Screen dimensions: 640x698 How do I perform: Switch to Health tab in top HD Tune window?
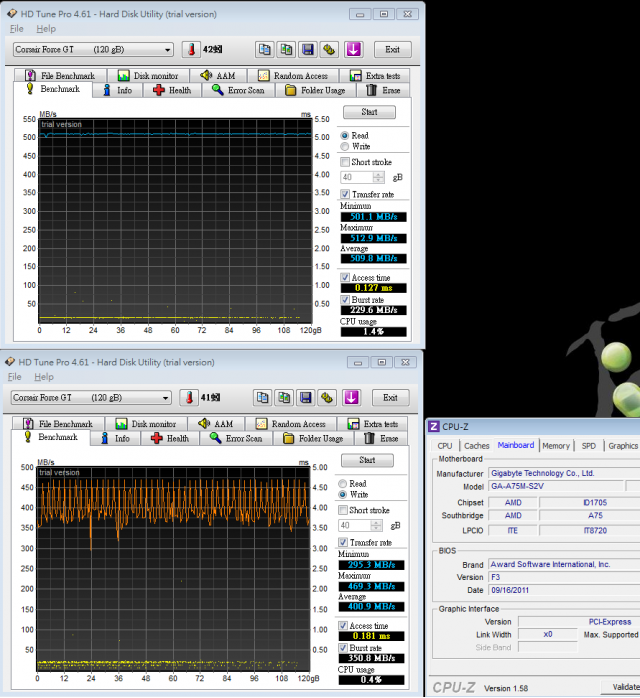point(172,90)
